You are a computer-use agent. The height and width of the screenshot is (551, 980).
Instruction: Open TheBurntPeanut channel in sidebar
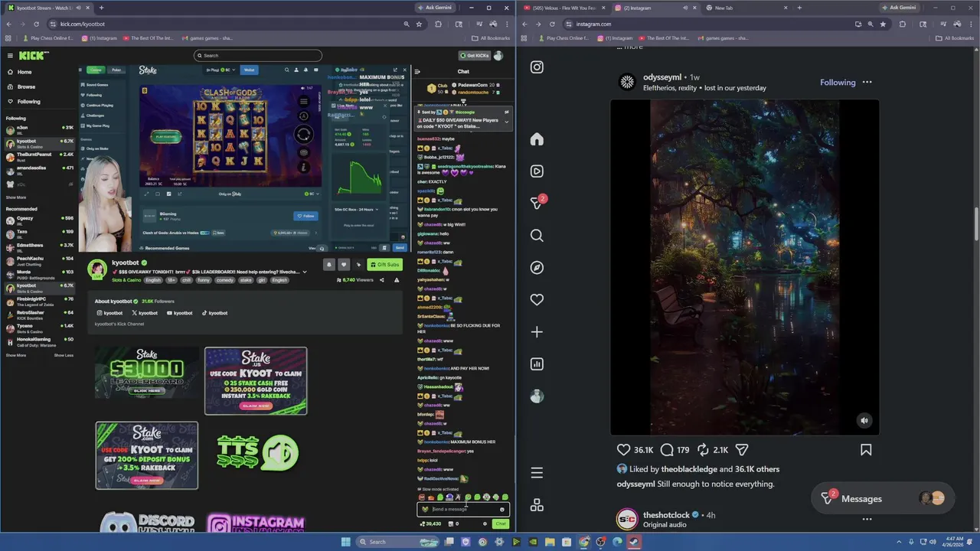39,156
